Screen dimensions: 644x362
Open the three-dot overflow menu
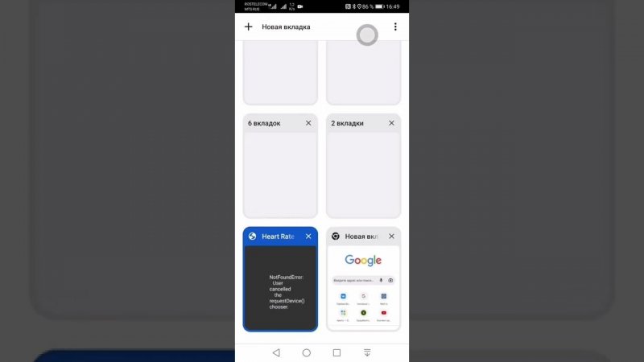tap(395, 27)
